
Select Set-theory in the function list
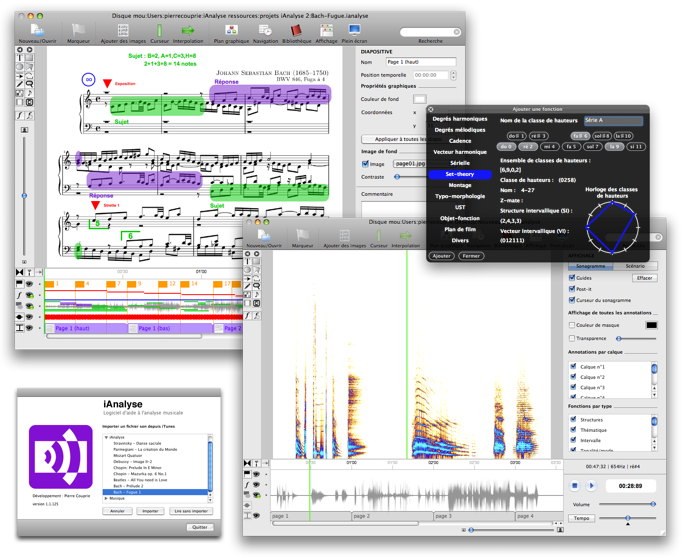coord(460,174)
